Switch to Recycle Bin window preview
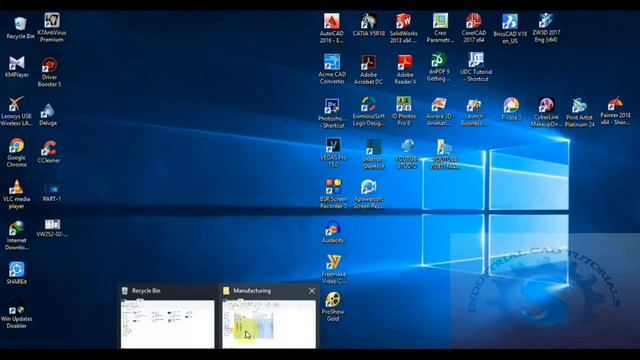640x360 pixels. pos(167,324)
